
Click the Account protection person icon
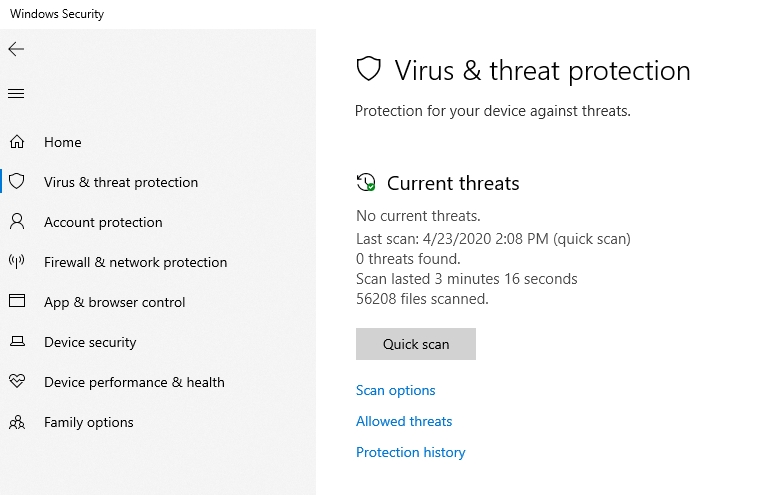[x=17, y=222]
